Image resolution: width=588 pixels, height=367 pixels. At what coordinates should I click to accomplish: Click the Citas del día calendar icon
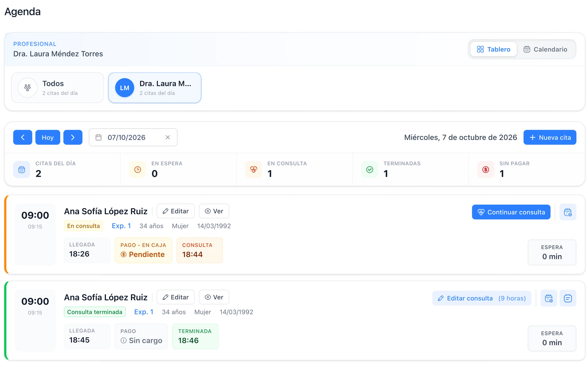22,169
